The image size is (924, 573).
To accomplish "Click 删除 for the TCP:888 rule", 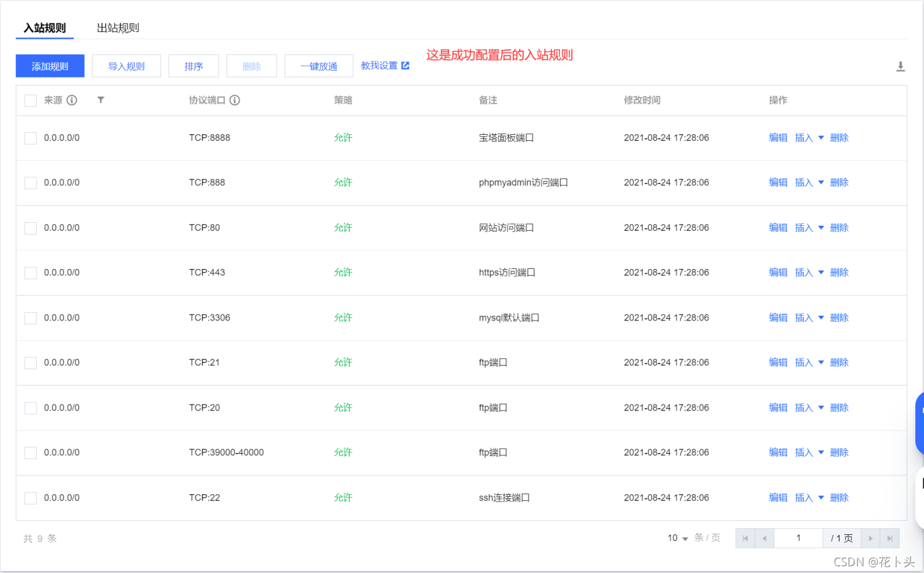I will pos(839,183).
